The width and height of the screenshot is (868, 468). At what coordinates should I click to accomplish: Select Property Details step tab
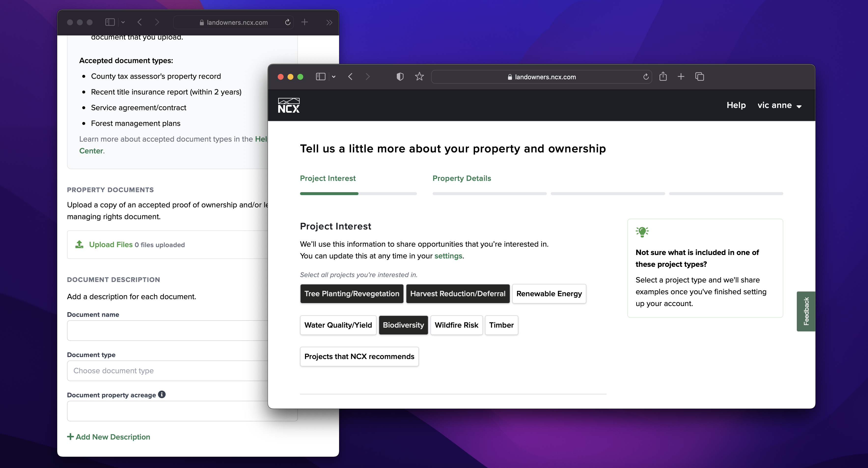[462, 178]
